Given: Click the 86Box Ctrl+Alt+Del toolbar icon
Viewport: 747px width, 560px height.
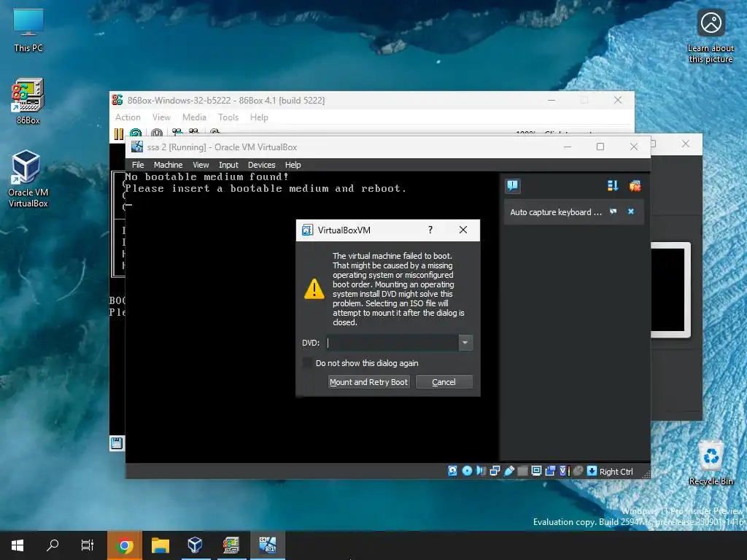Looking at the screenshot, I should [177, 133].
